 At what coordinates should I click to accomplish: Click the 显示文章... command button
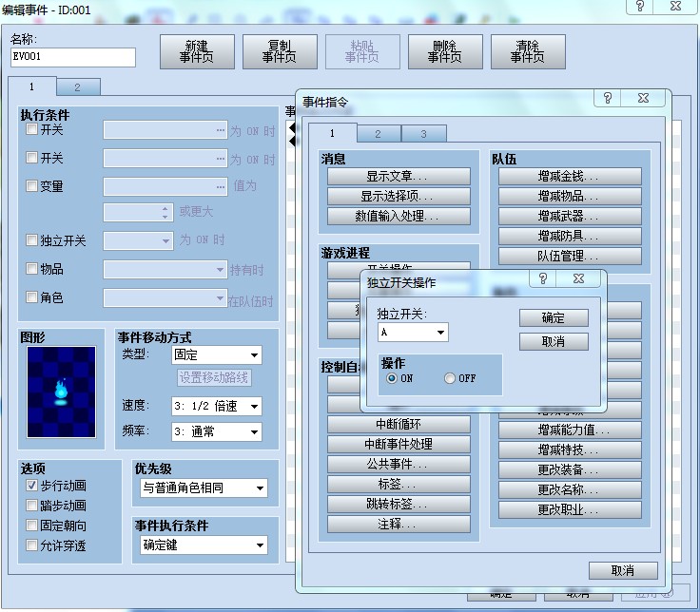pyautogui.click(x=399, y=176)
